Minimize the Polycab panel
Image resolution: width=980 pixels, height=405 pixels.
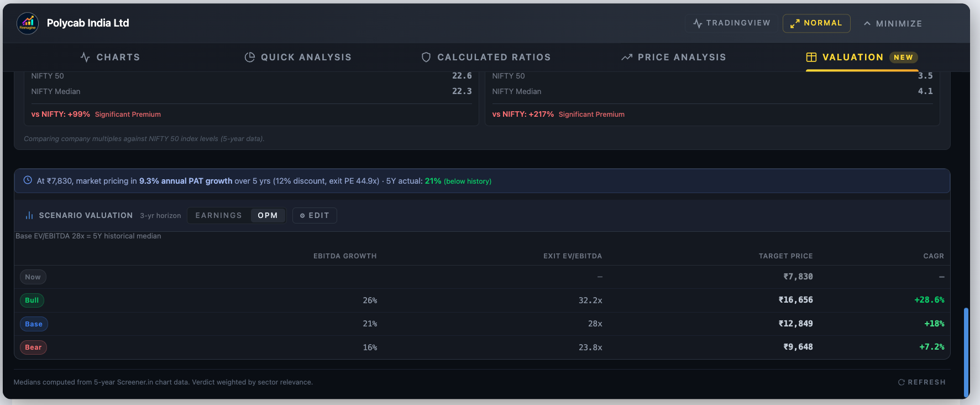point(893,23)
